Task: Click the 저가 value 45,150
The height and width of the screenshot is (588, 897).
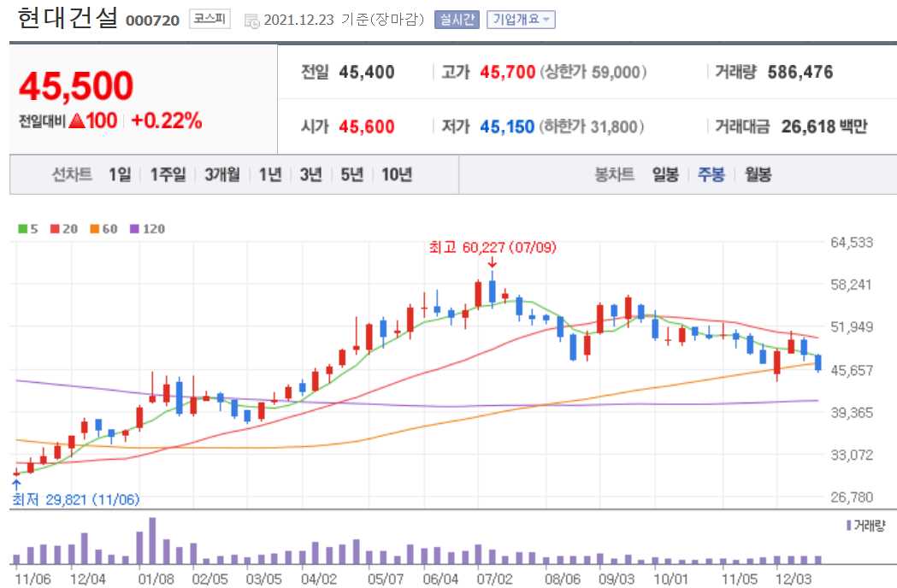Action: click(507, 126)
